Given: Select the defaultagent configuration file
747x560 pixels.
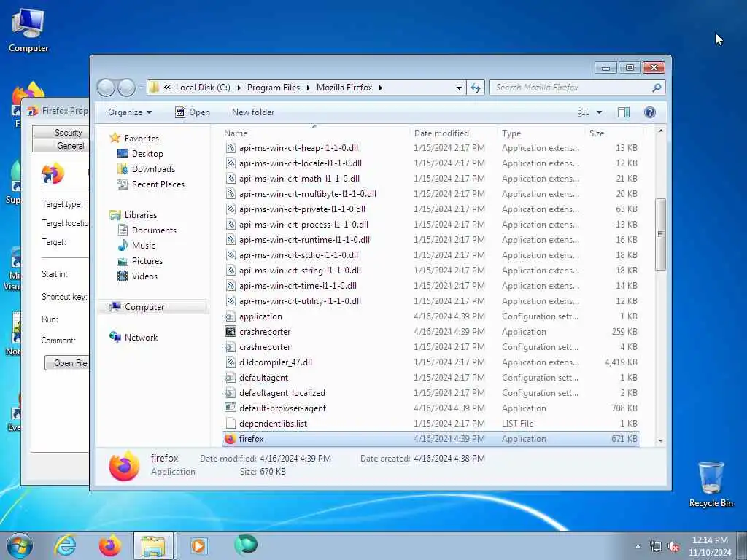Looking at the screenshot, I should (263, 378).
